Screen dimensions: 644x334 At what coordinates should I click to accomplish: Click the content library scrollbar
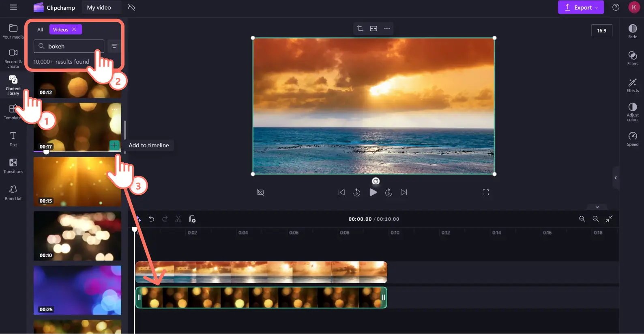(125, 137)
